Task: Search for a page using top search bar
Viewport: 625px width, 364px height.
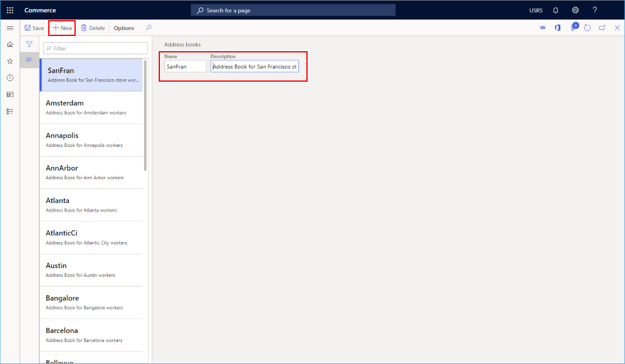Action: pyautogui.click(x=292, y=10)
